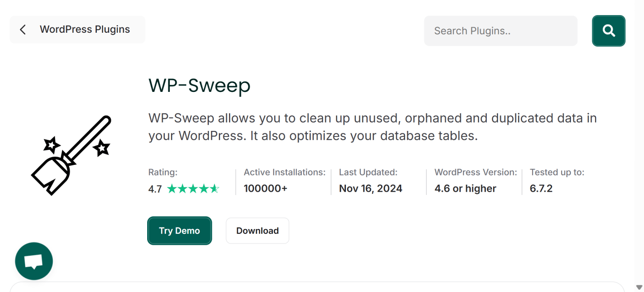
Task: Open the Try Demo page
Action: (179, 230)
